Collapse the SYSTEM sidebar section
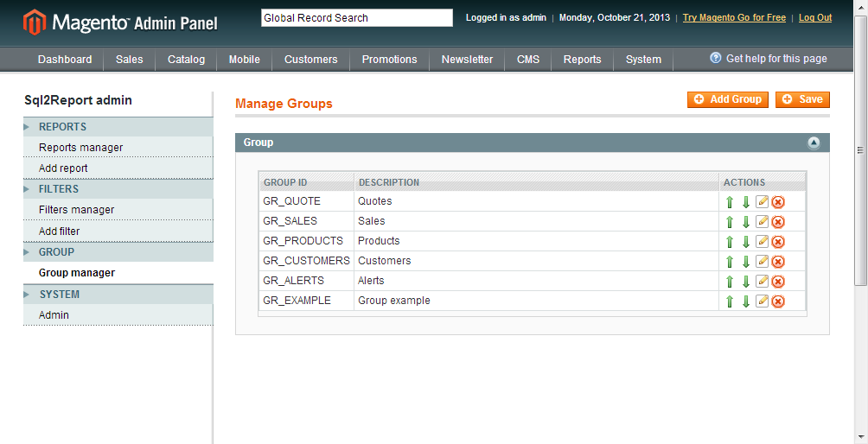The width and height of the screenshot is (868, 444). (27, 295)
